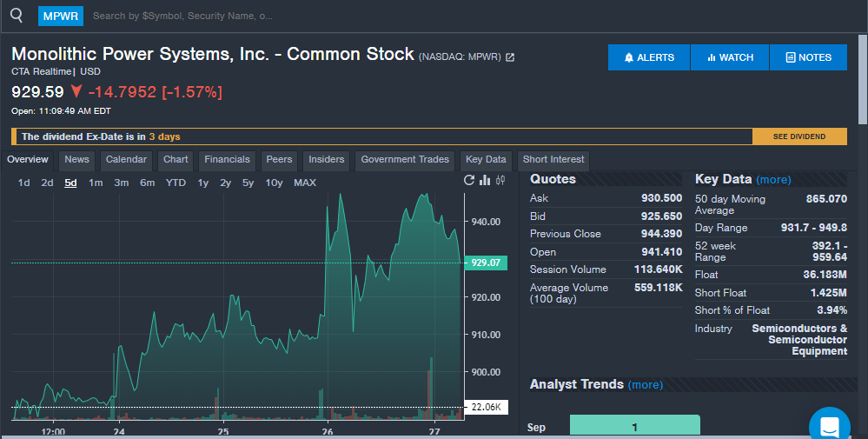
Task: Click the last price 929.59
Action: click(x=37, y=92)
